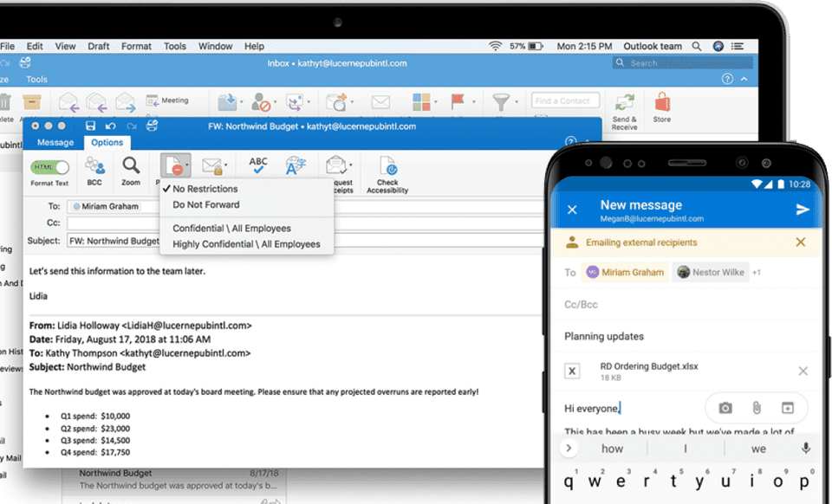Expand the Filter dropdown arrow
Viewport: 832px width, 504px height.
coord(517,102)
